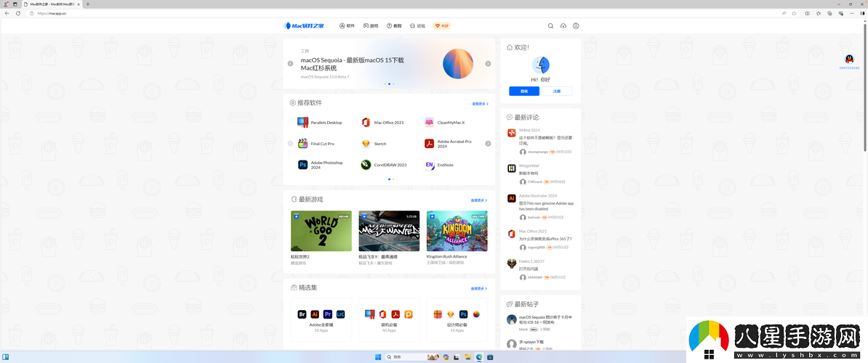Open the 游戏 navigation menu
This screenshot has width=868, height=363.
(x=371, y=26)
